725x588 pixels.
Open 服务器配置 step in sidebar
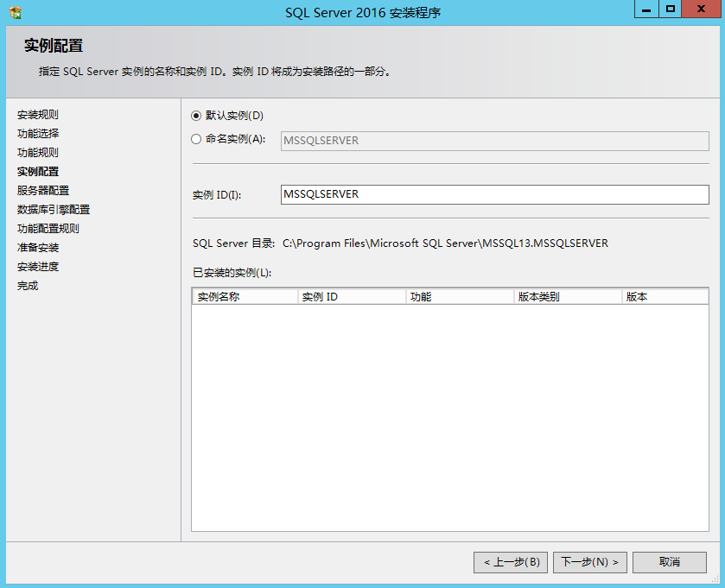(x=43, y=190)
